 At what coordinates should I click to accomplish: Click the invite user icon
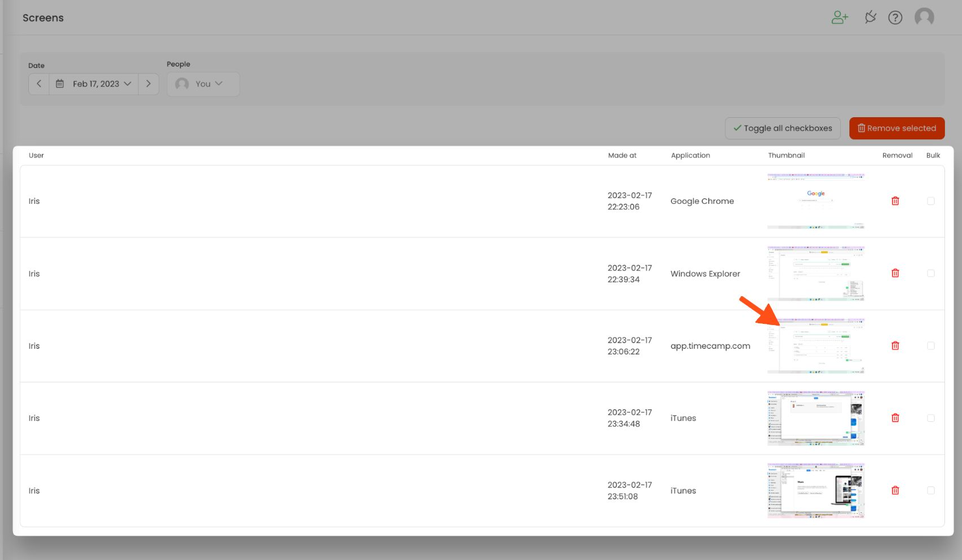click(x=840, y=18)
